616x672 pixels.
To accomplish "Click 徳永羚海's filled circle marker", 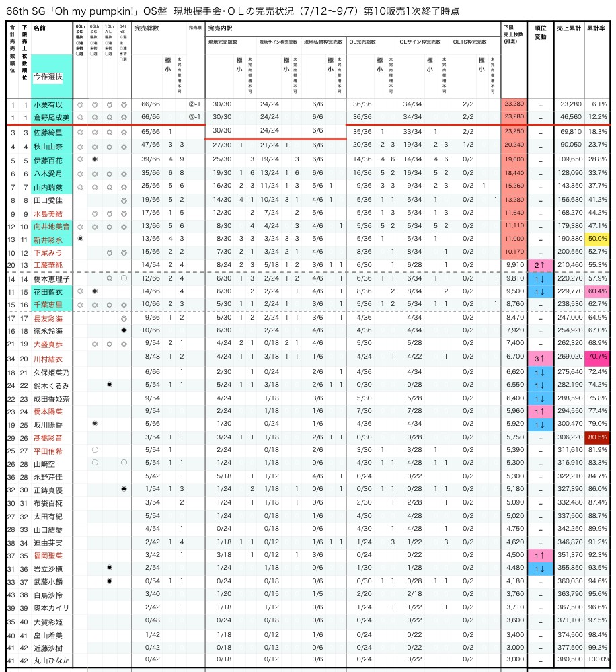I will 124,331.
